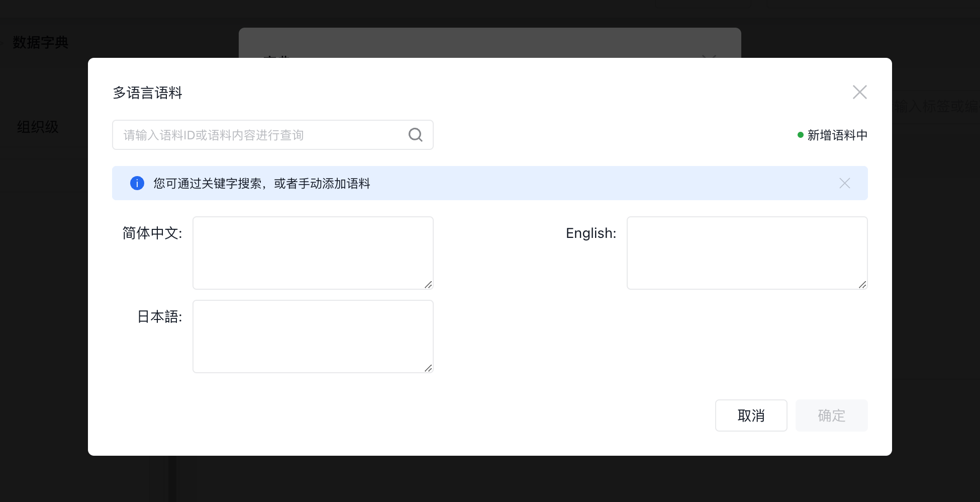The height and width of the screenshot is (502, 980).
Task: Click the 简体中文 field label
Action: pos(152,233)
